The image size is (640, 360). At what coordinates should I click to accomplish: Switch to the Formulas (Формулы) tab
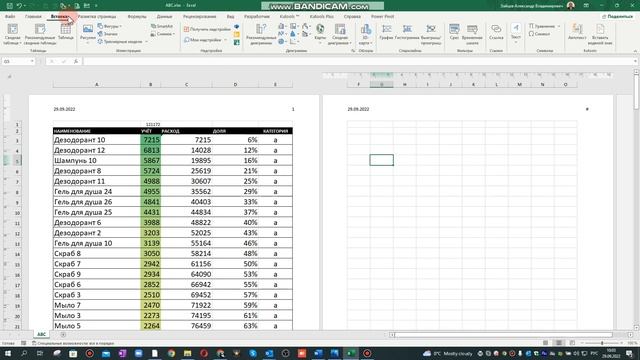(137, 16)
